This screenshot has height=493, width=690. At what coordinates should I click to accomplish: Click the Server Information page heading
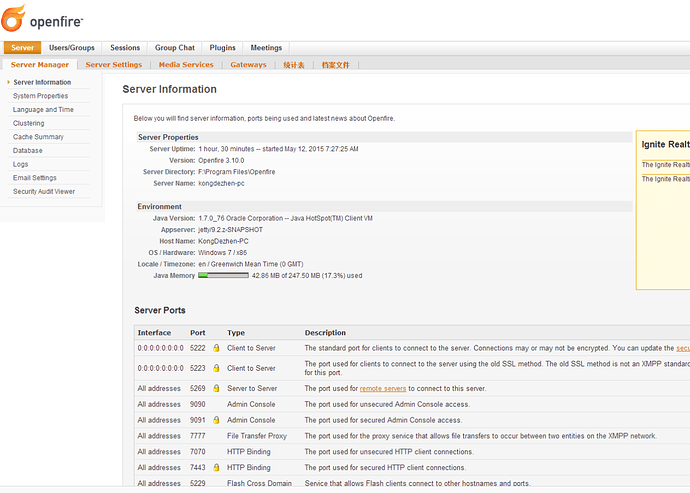pyautogui.click(x=169, y=89)
